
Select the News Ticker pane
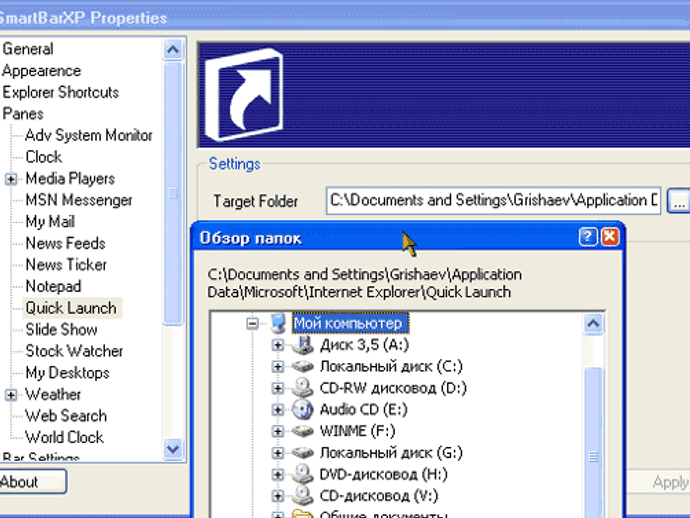66,265
